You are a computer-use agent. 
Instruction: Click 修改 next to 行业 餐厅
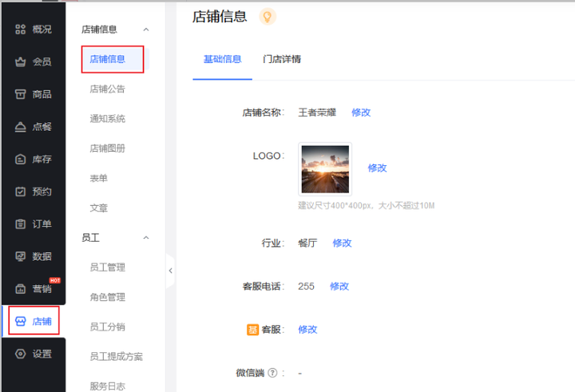coord(342,243)
